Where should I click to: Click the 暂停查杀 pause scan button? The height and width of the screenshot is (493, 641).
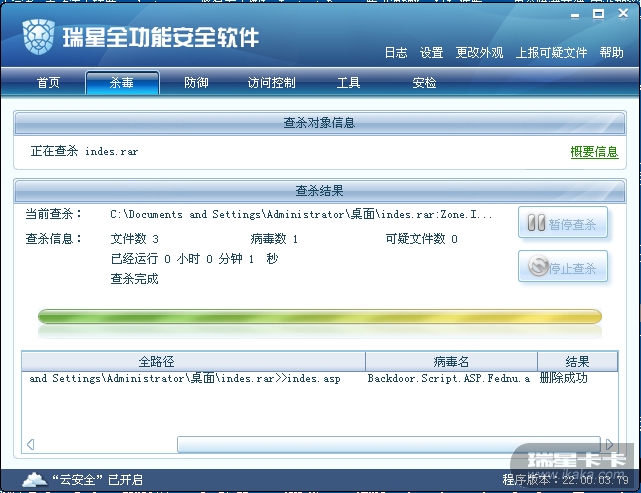(x=563, y=223)
